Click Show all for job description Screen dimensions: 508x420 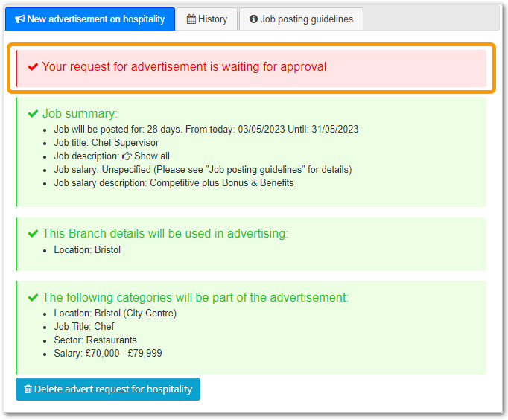[x=152, y=156]
